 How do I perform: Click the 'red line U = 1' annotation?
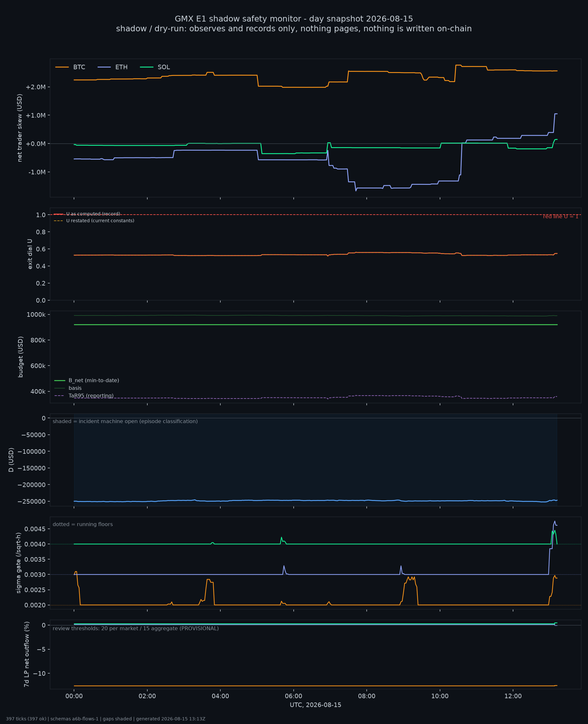[561, 217]
